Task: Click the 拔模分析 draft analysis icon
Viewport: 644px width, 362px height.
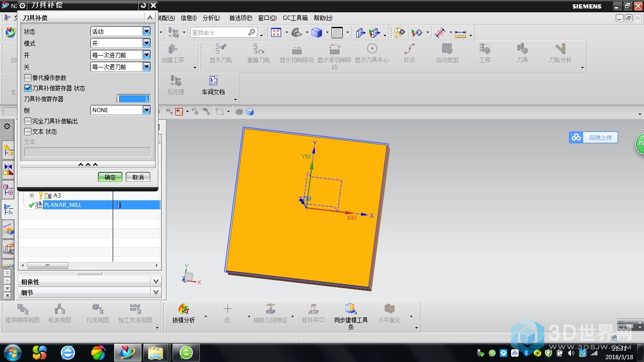Action: point(183,309)
